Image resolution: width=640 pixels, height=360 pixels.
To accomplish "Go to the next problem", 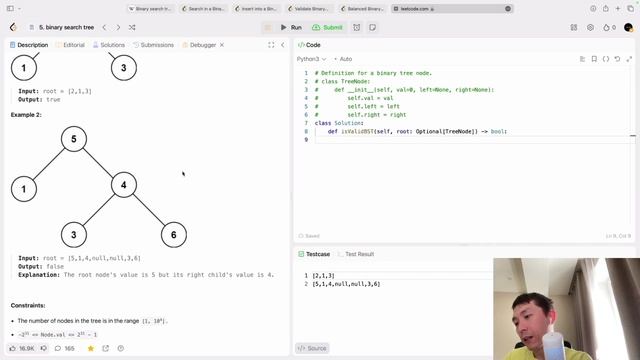I will 118,27.
